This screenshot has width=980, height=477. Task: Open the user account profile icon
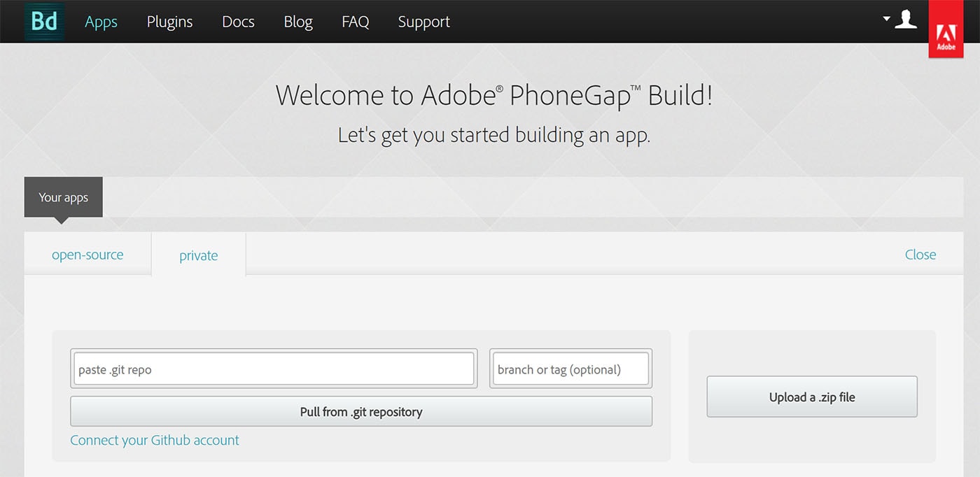click(x=906, y=19)
